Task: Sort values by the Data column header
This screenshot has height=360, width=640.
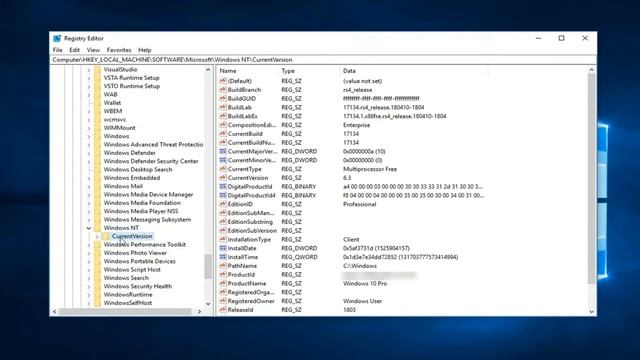Action: (414, 71)
